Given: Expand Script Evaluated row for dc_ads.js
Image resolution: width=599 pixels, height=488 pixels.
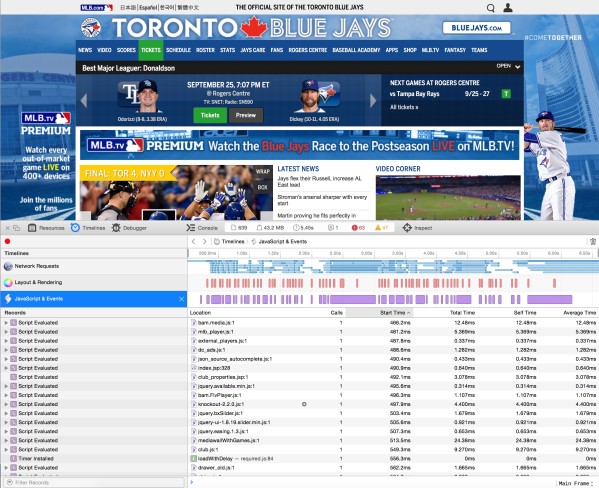Looking at the screenshot, I should [x=6, y=350].
